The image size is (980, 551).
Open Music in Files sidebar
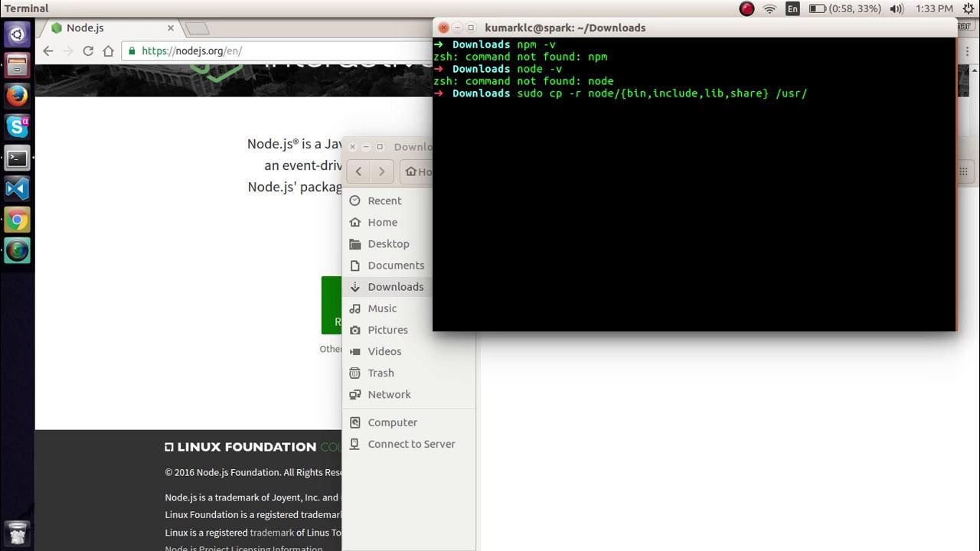tap(382, 308)
